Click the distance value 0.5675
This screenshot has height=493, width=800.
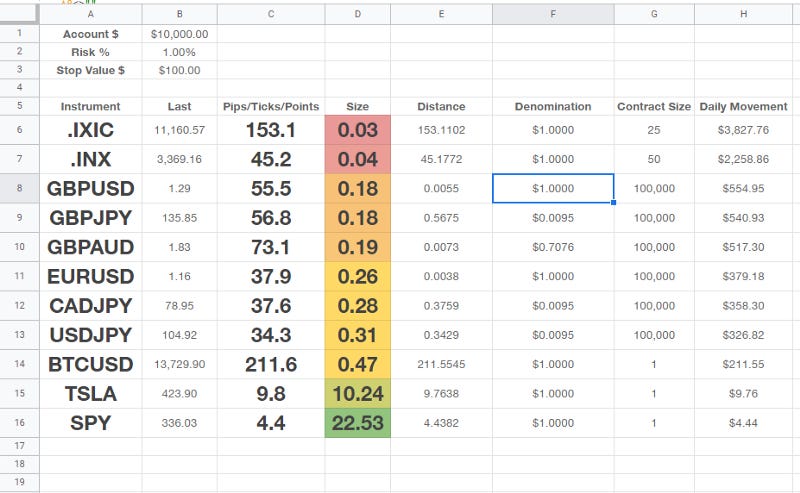pos(441,218)
